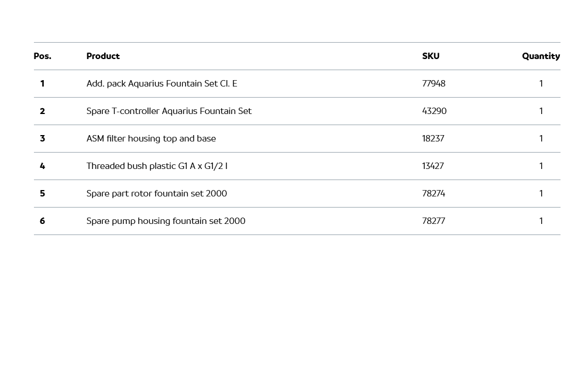Open Spare T-controller Aquarius Fountain Set
This screenshot has width=588, height=390.
point(169,111)
